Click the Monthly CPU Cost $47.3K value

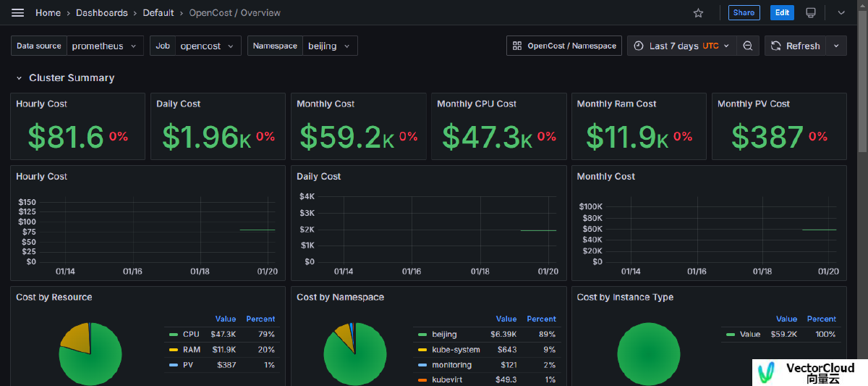[488, 137]
